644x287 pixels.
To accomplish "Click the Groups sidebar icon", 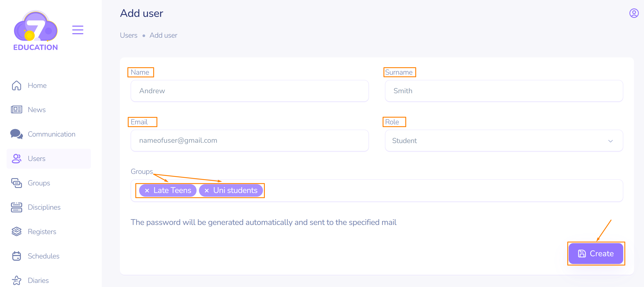I will pos(17,183).
